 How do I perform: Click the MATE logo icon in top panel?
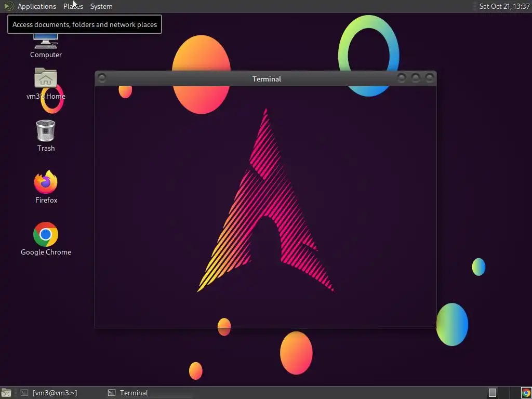8,6
